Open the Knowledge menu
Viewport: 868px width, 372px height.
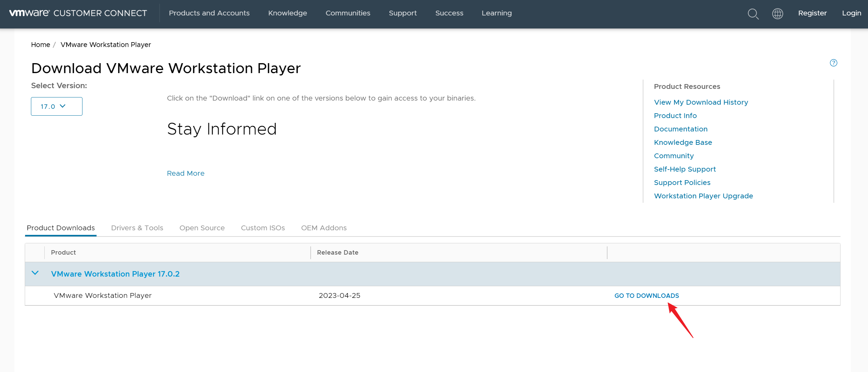pyautogui.click(x=287, y=13)
